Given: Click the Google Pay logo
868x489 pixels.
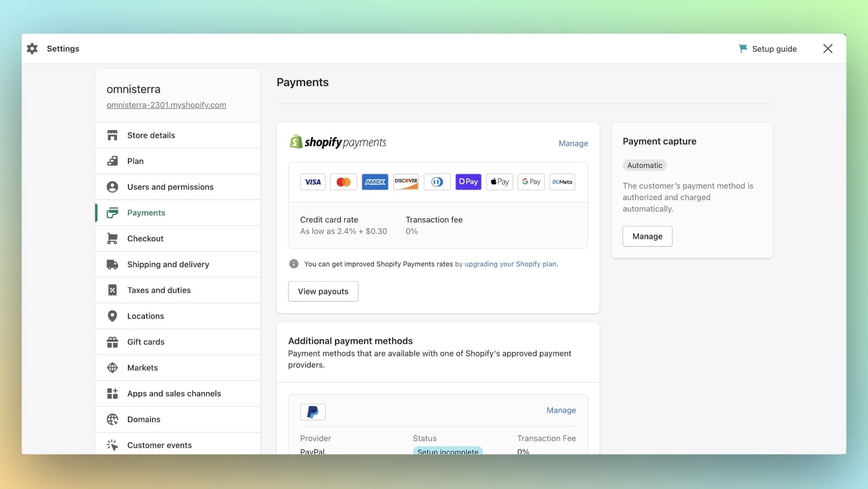Looking at the screenshot, I should 531,182.
